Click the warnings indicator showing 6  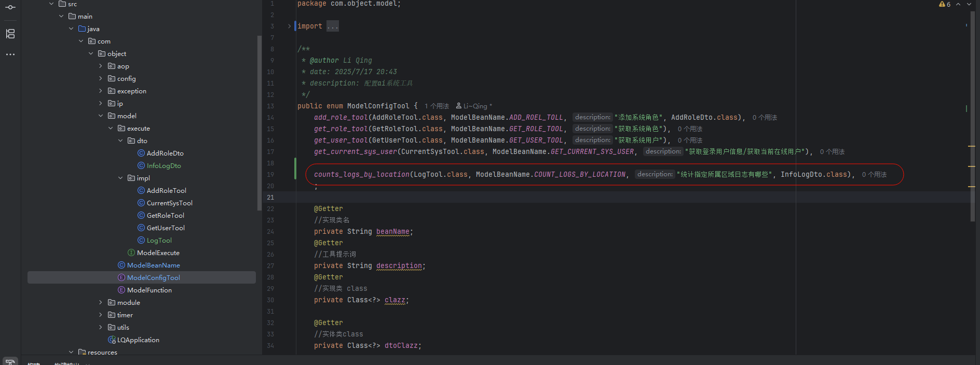point(945,4)
